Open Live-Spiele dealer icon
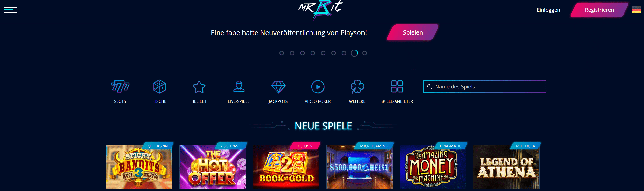The width and height of the screenshot is (644, 191). click(x=239, y=87)
